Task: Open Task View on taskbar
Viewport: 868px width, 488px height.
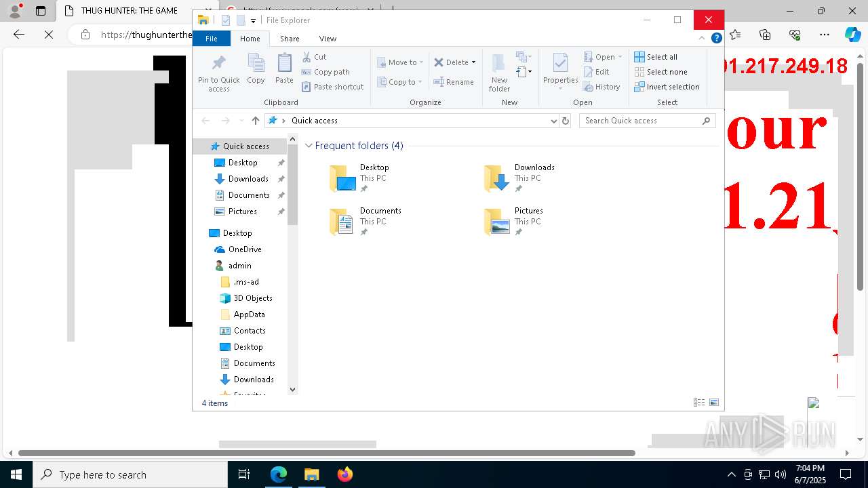Action: 244,474
